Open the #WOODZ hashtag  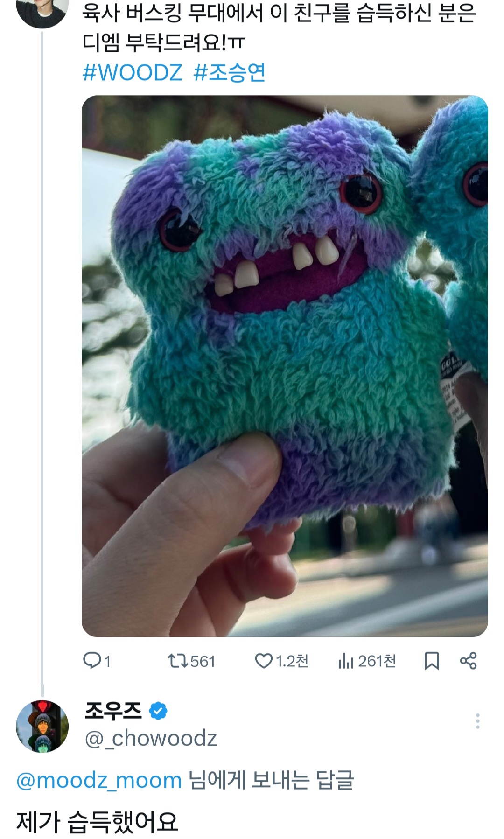pyautogui.click(x=133, y=73)
